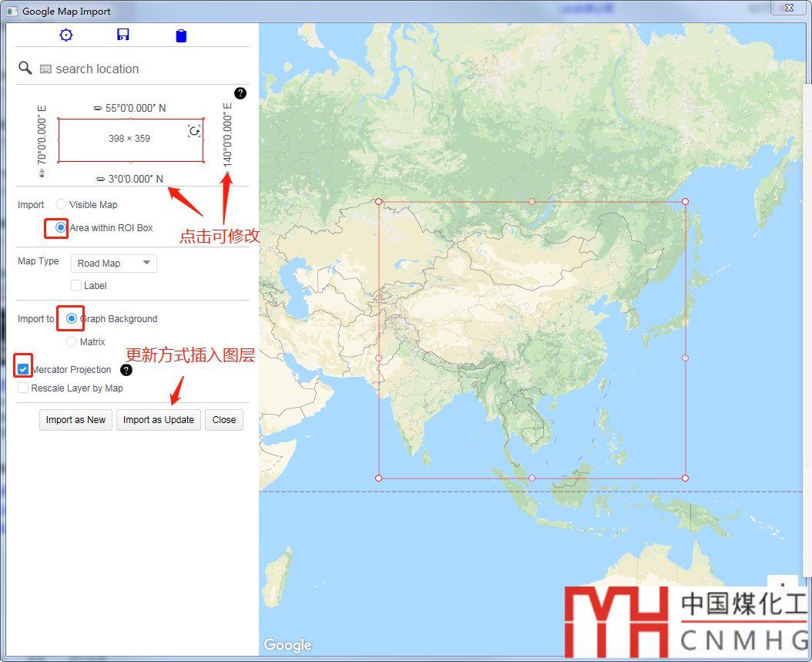Uncheck the Mercator Projection checkbox
Screen dimensions: 812x662
23,369
